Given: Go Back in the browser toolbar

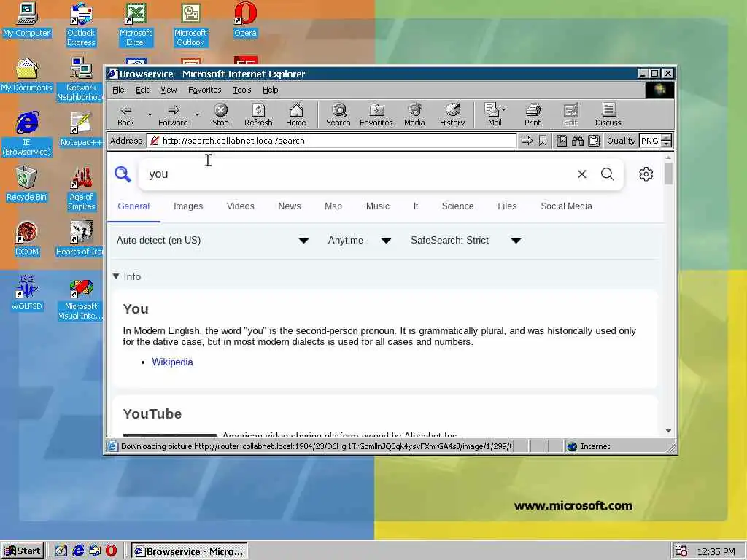Looking at the screenshot, I should click(125, 115).
